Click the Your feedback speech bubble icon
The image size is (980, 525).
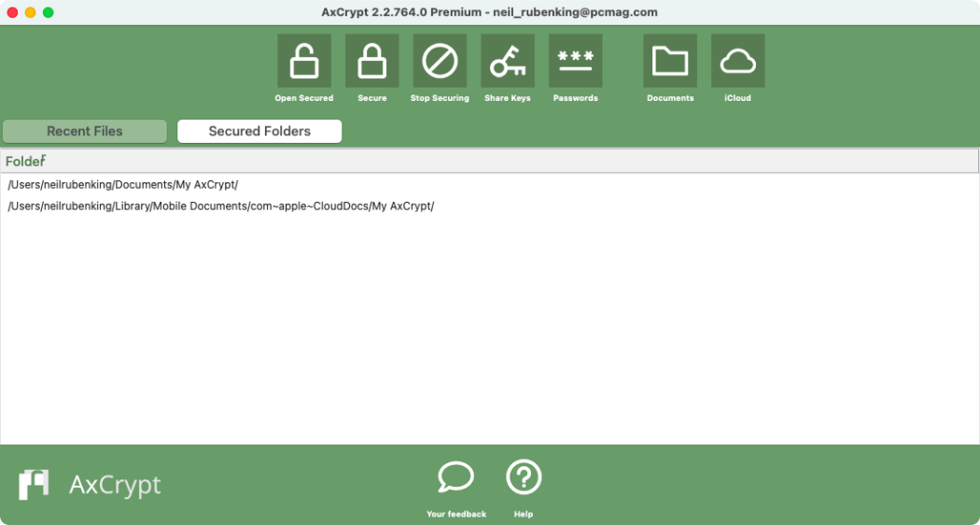pos(456,477)
